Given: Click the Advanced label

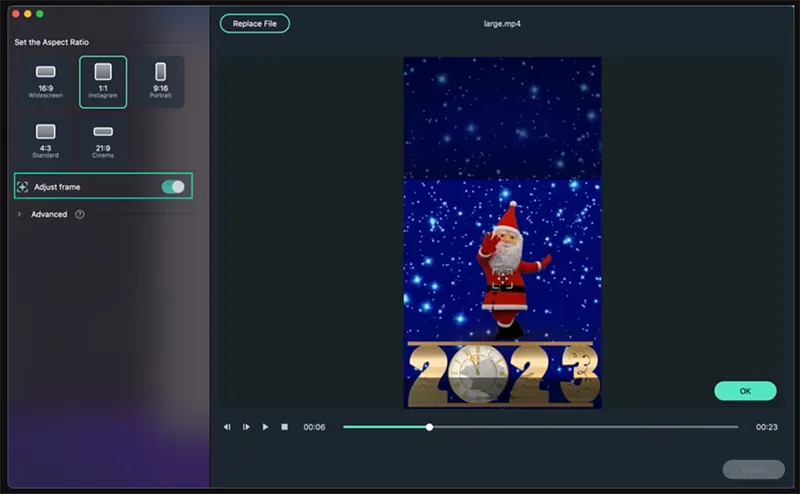Looking at the screenshot, I should point(49,214).
